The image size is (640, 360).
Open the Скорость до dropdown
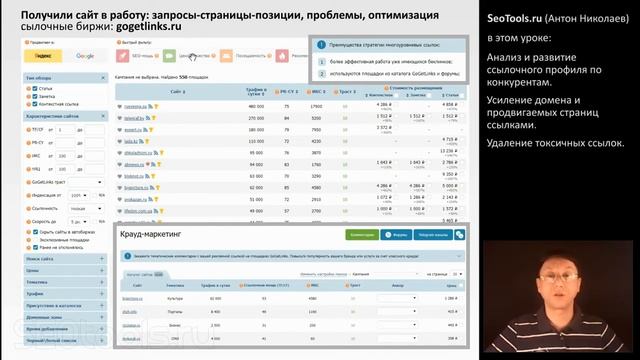coord(78,222)
